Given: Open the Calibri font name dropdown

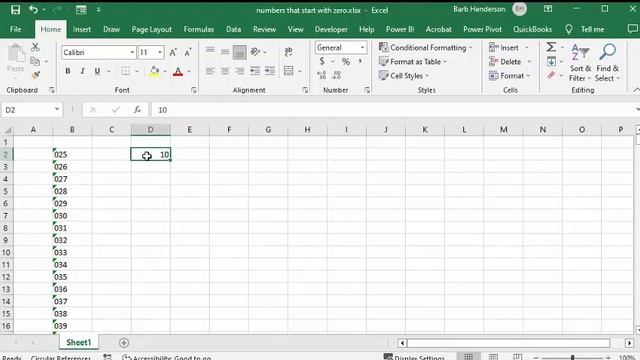Looking at the screenshot, I should click(x=132, y=52).
